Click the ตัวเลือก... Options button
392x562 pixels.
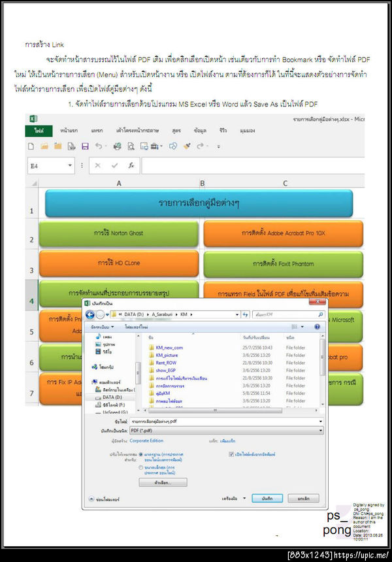coord(163,482)
